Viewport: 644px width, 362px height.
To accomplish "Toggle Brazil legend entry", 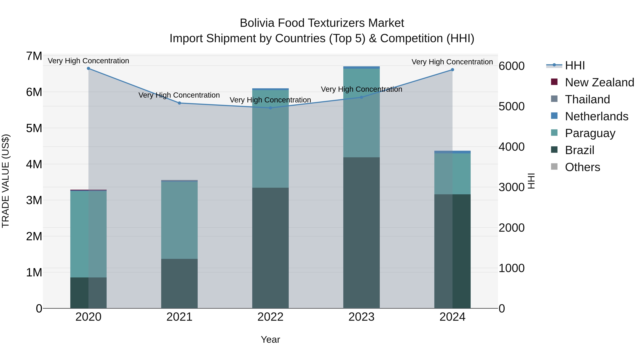I will tap(572, 150).
